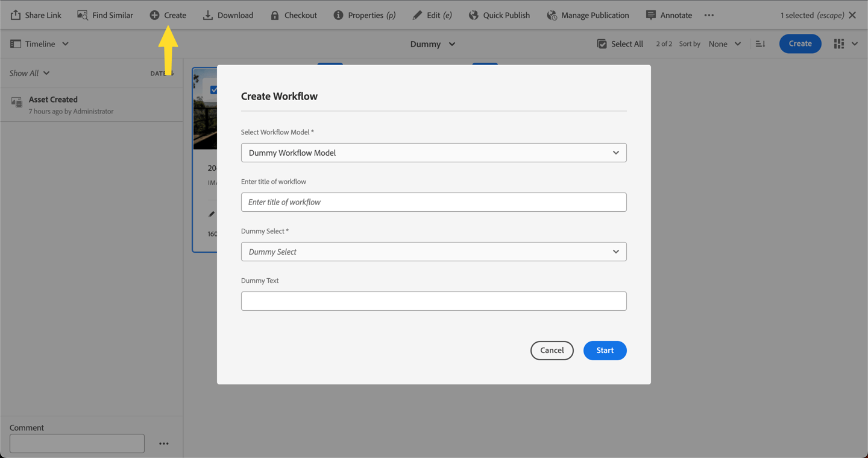Open the Show All filter dropdown
This screenshot has height=458, width=868.
coord(30,73)
